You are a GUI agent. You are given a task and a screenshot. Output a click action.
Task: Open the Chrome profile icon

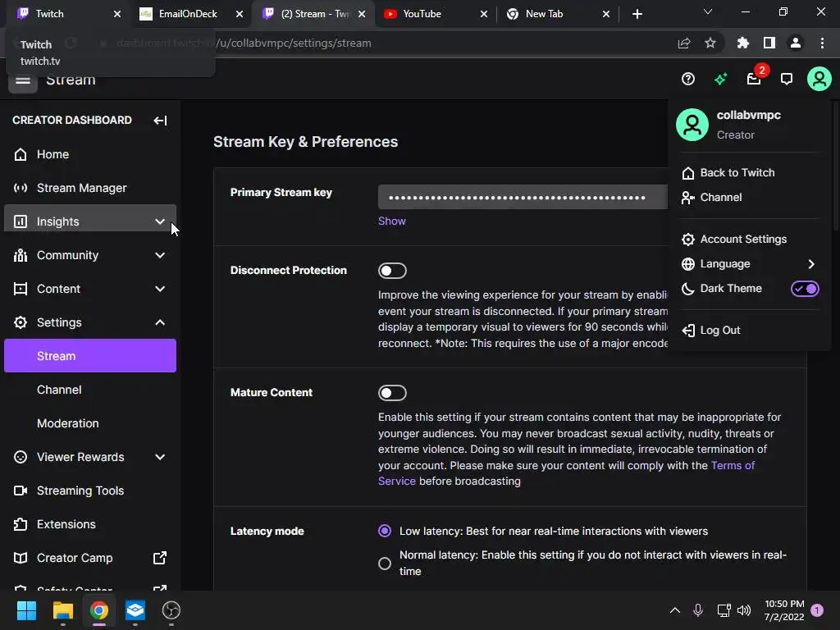(796, 43)
